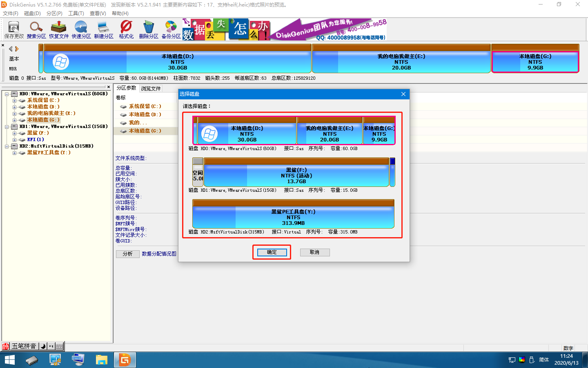Open Quick Partition (快速分区) tool
588x368 pixels.
coord(81,30)
